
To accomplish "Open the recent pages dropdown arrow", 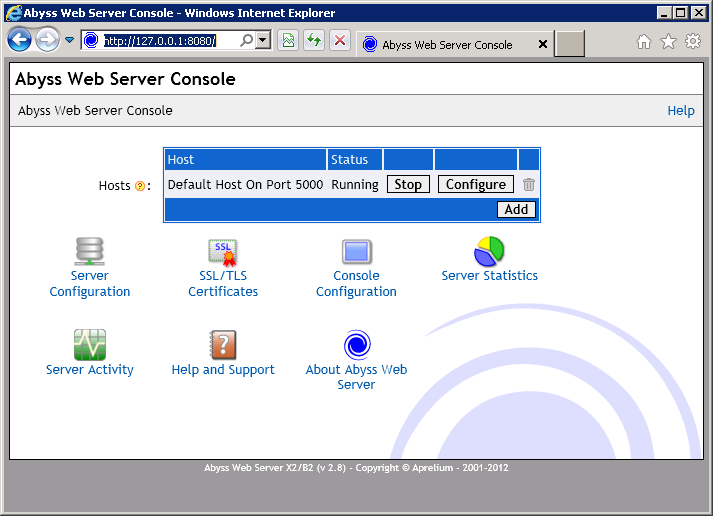I will 69,40.
